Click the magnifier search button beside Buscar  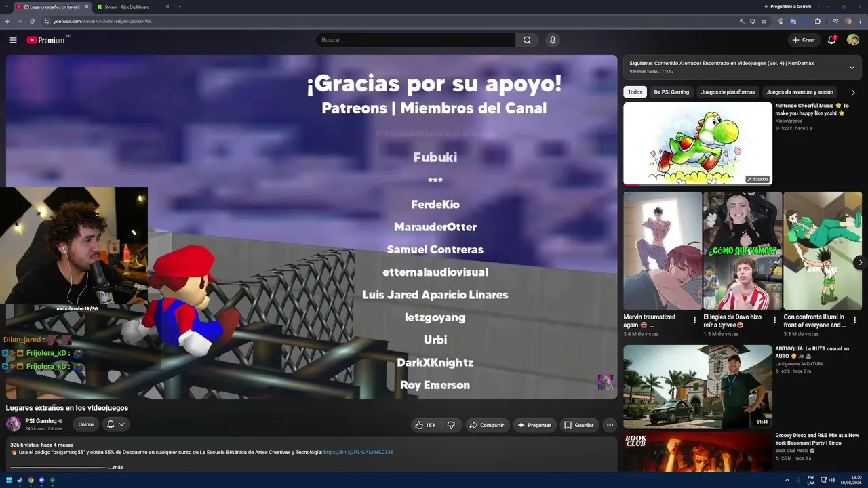527,40
